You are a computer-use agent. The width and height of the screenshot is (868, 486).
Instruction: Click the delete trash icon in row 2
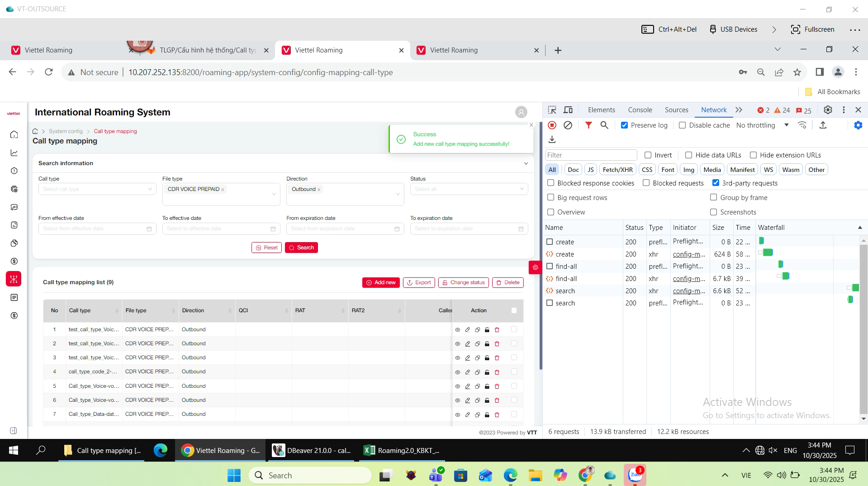(x=497, y=344)
